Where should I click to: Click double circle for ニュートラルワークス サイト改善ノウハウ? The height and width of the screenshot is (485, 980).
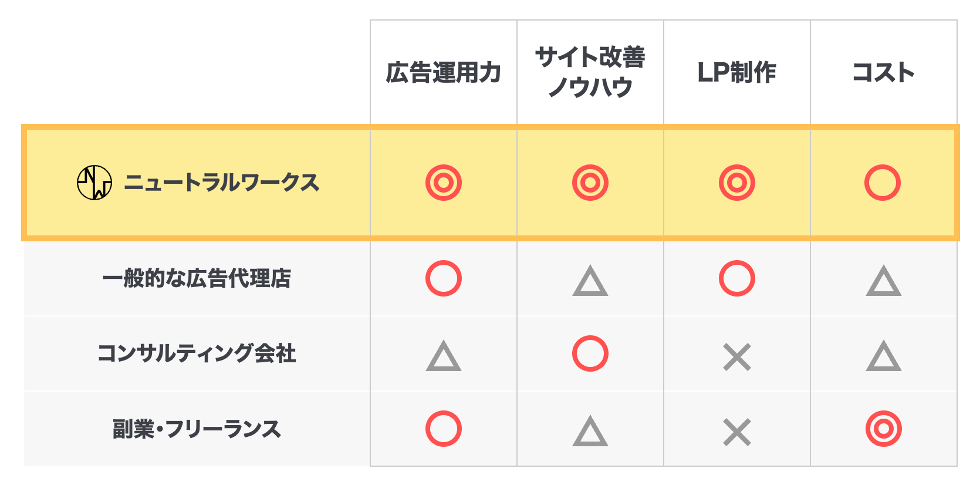click(590, 183)
